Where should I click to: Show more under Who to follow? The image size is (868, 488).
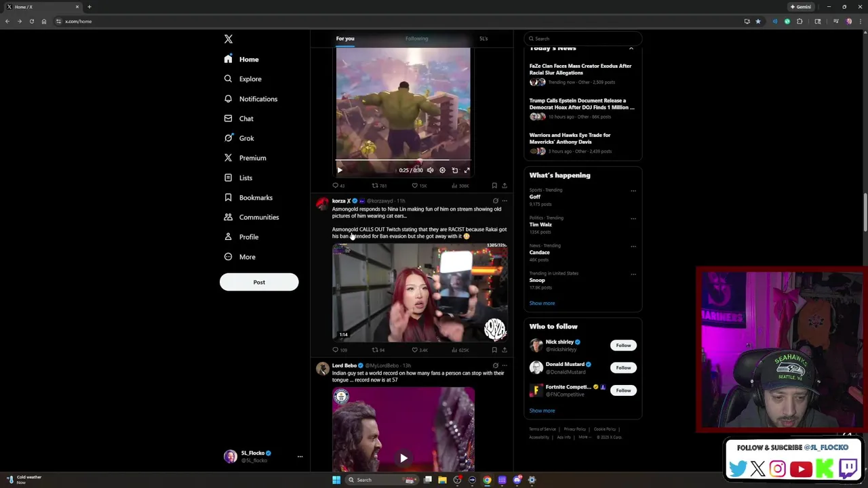[x=542, y=411]
